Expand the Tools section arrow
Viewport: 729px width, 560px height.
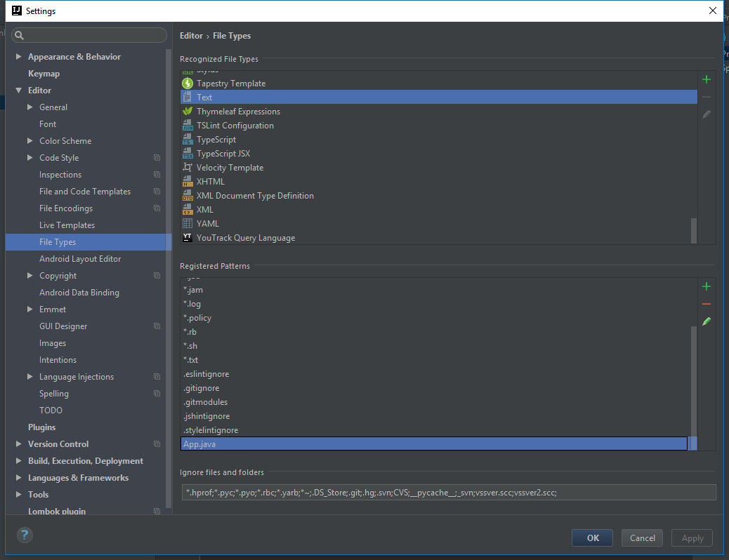pos(18,495)
